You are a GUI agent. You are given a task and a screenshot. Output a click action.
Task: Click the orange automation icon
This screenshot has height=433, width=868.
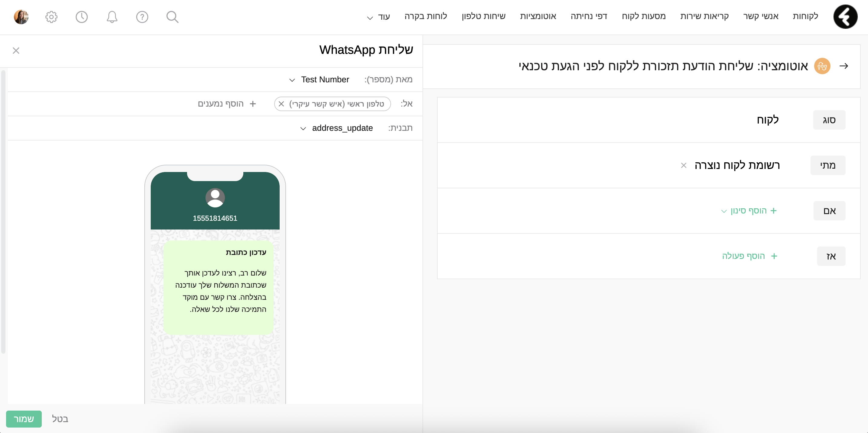tap(822, 66)
